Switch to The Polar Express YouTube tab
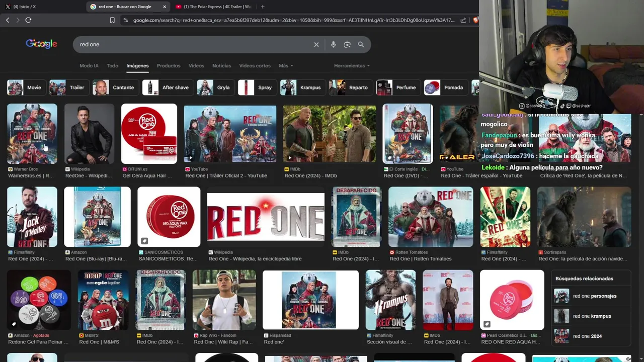Screen dimensions: 644x362 coord(214,7)
